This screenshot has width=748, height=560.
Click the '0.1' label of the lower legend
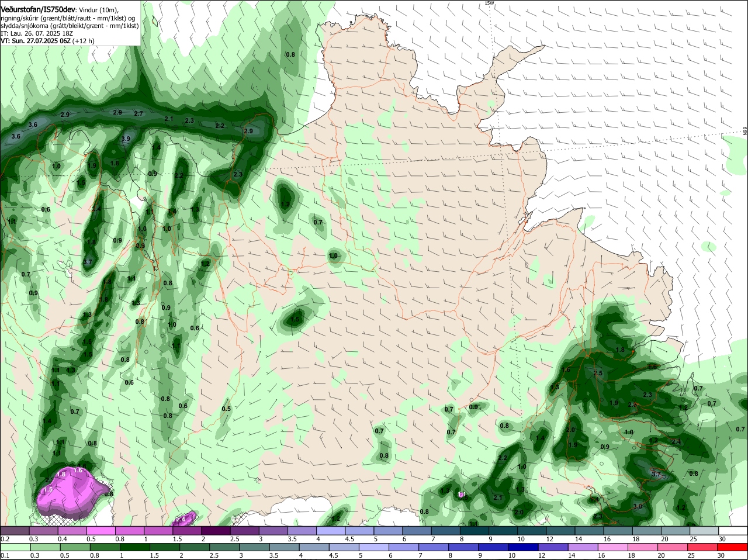click(5, 555)
